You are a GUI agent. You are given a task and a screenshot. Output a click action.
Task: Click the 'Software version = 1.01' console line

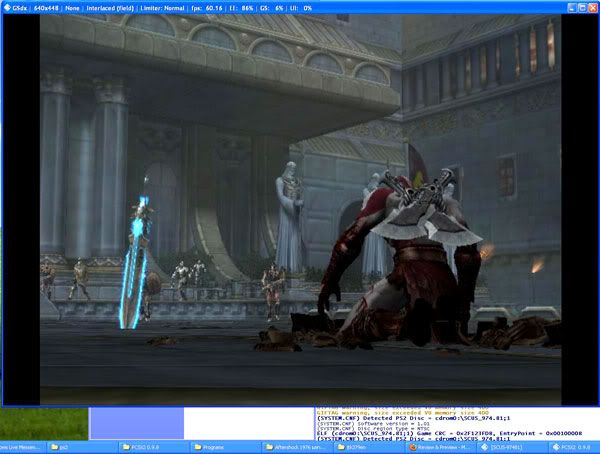coord(373,424)
